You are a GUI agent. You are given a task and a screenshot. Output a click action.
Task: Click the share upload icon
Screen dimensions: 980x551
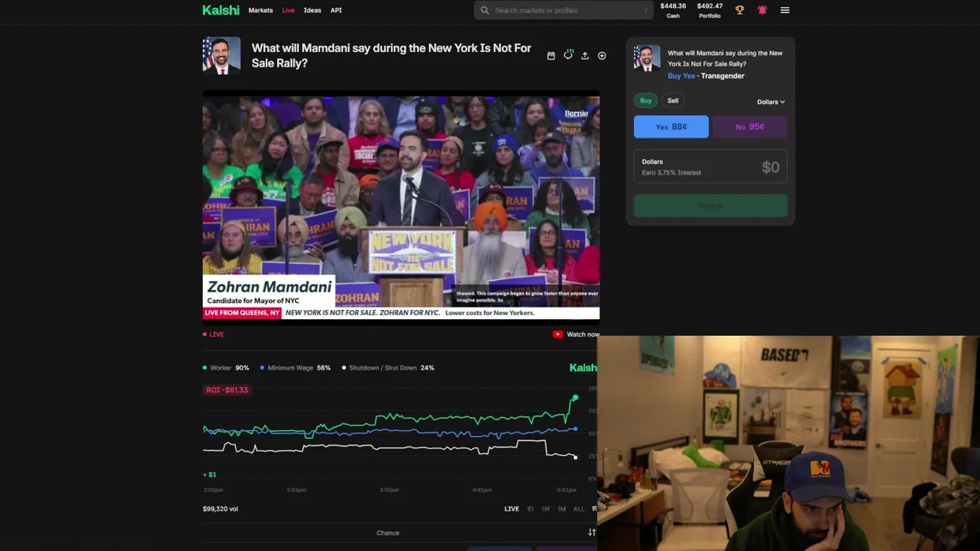click(x=585, y=55)
